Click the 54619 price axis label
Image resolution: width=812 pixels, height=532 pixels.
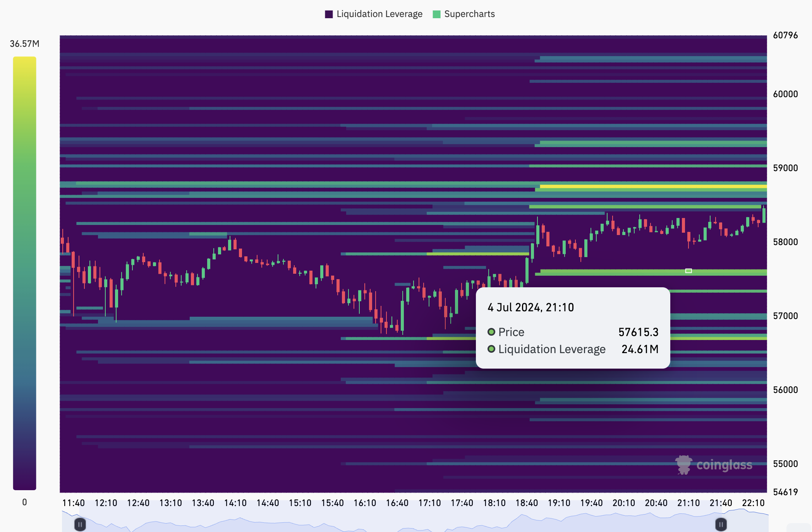click(x=785, y=492)
